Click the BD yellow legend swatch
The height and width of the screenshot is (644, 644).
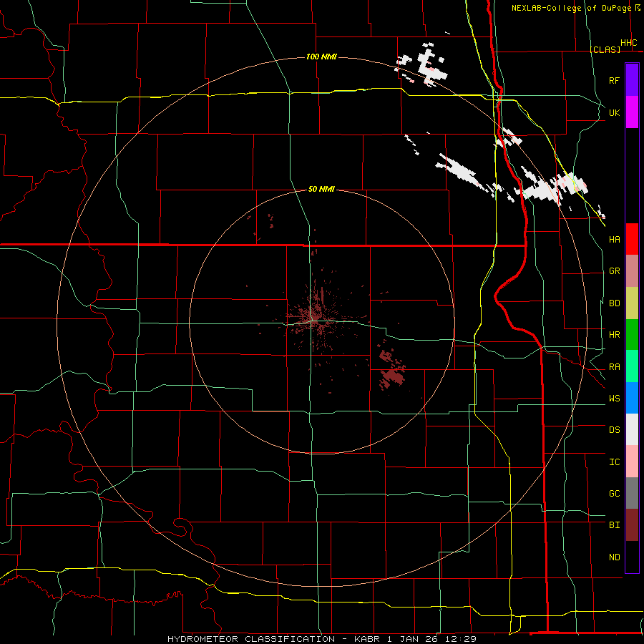tap(632, 303)
